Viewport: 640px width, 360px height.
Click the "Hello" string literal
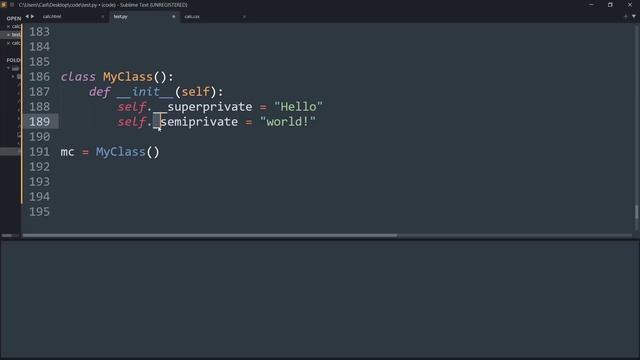(x=298, y=107)
